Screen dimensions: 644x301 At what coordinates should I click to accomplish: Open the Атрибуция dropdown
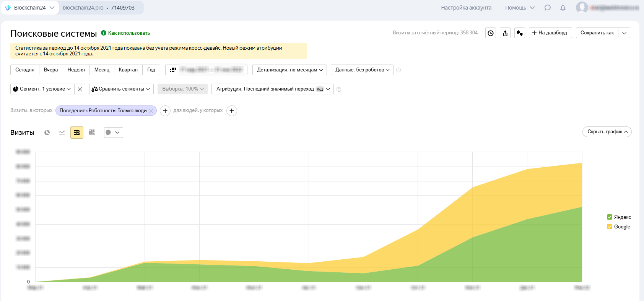(x=272, y=89)
